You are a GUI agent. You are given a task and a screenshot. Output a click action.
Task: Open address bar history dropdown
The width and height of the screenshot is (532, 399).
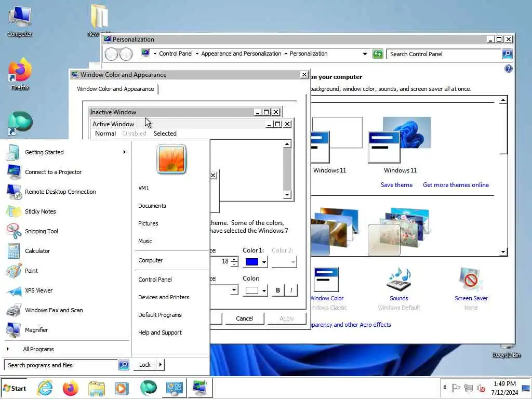click(365, 54)
